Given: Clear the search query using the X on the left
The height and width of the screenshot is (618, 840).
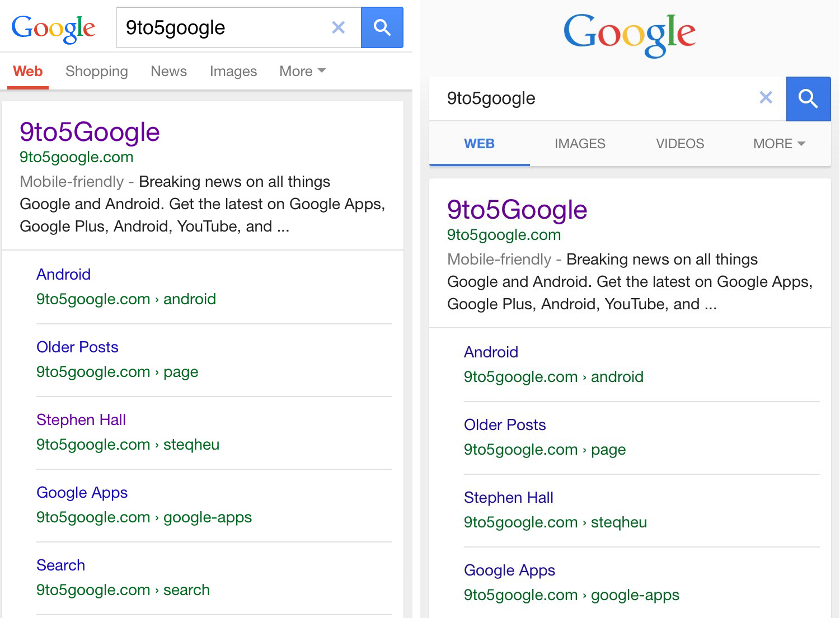Looking at the screenshot, I should [x=338, y=27].
